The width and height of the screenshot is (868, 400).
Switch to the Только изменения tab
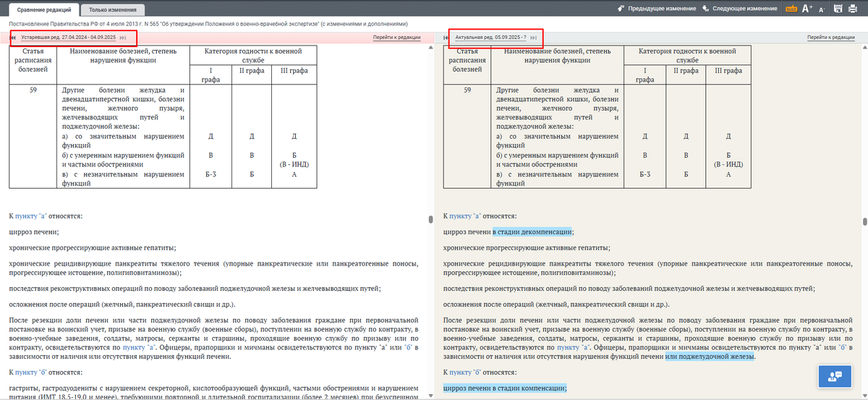(112, 10)
